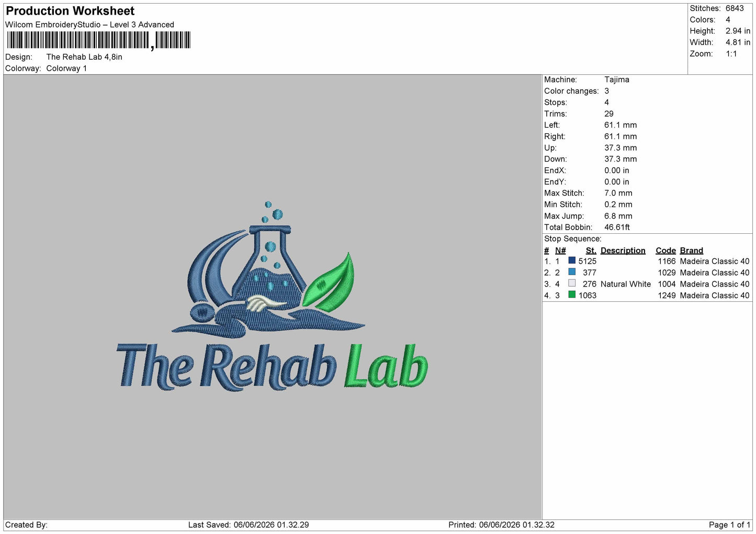Click the Down value 37.3 mm
Viewport: 756px width, 534px height.
pyautogui.click(x=620, y=159)
